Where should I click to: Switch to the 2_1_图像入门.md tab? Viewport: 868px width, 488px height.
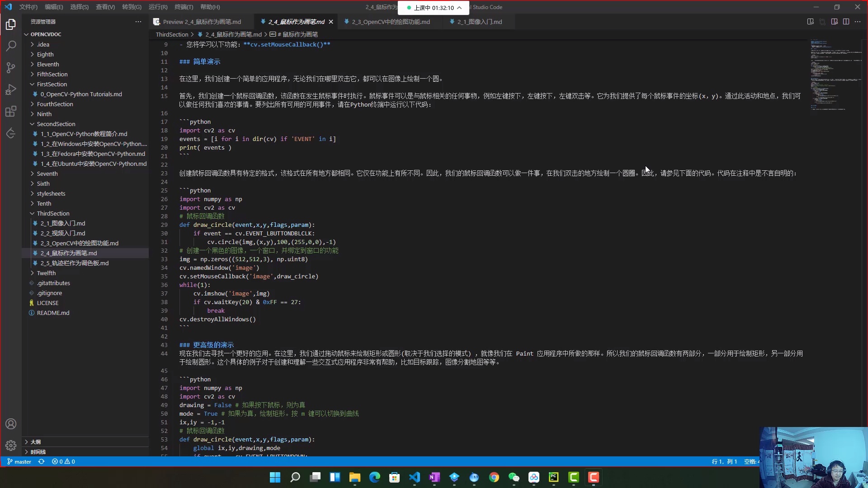479,21
